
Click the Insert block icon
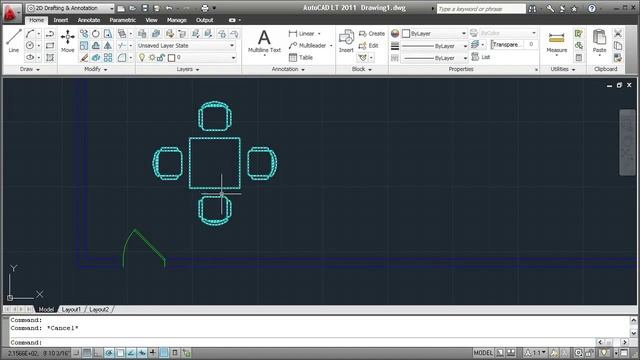coord(346,41)
